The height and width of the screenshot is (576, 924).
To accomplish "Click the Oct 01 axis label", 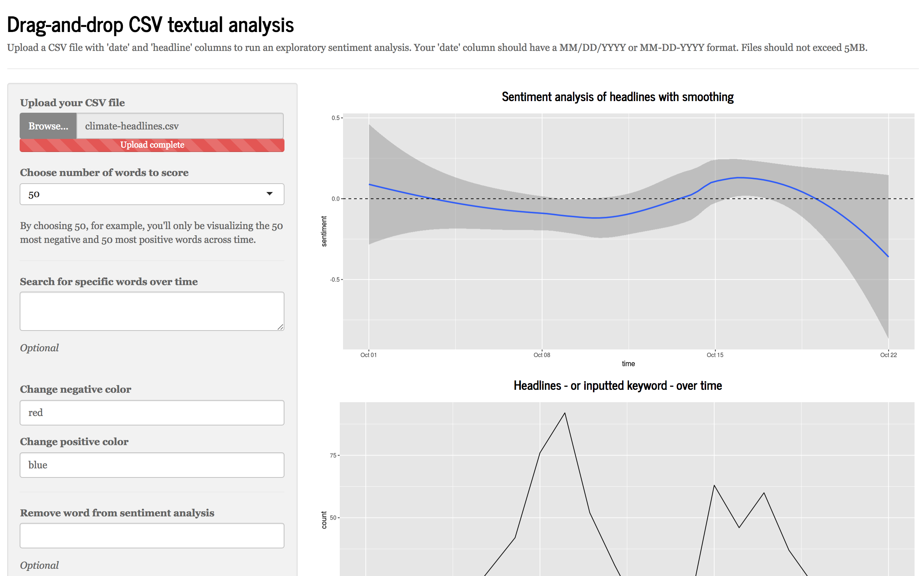I will 368,355.
